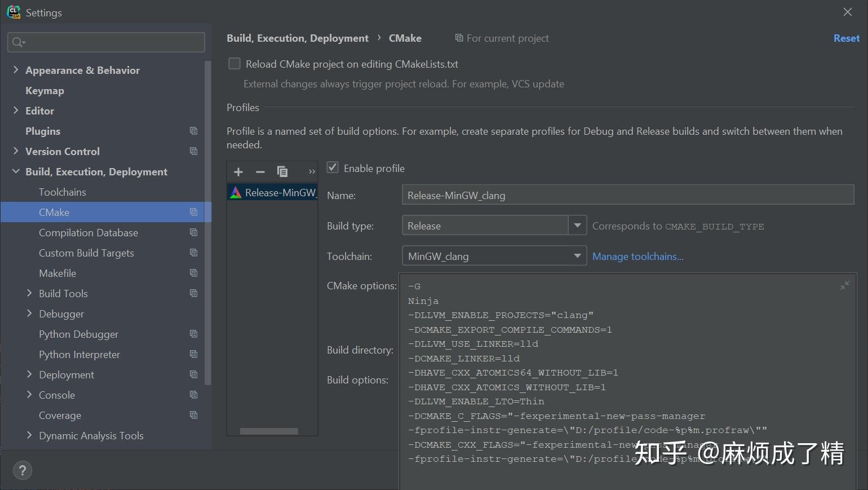Copy the selected CMake profile
Image resolution: width=868 pixels, height=490 pixels.
pyautogui.click(x=282, y=172)
